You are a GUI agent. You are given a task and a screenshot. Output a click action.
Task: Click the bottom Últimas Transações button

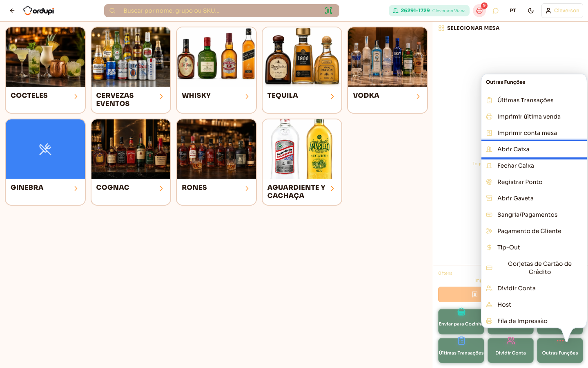pos(461,350)
